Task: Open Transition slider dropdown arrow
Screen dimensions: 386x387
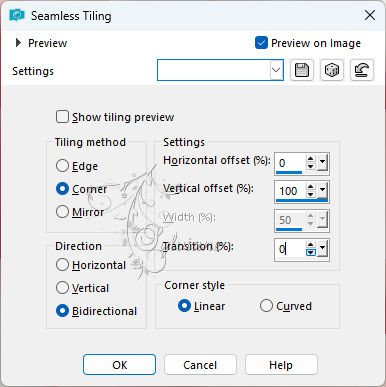Action: [x=322, y=249]
